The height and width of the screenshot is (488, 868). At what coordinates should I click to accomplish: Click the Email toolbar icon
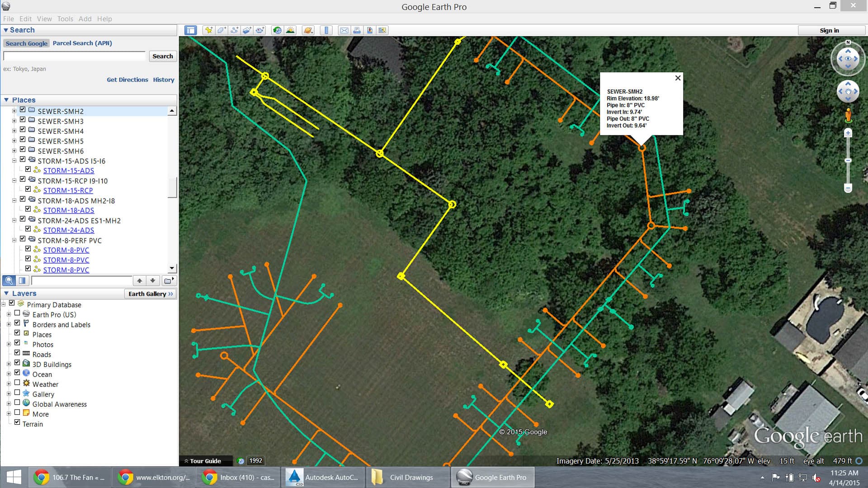coord(344,30)
